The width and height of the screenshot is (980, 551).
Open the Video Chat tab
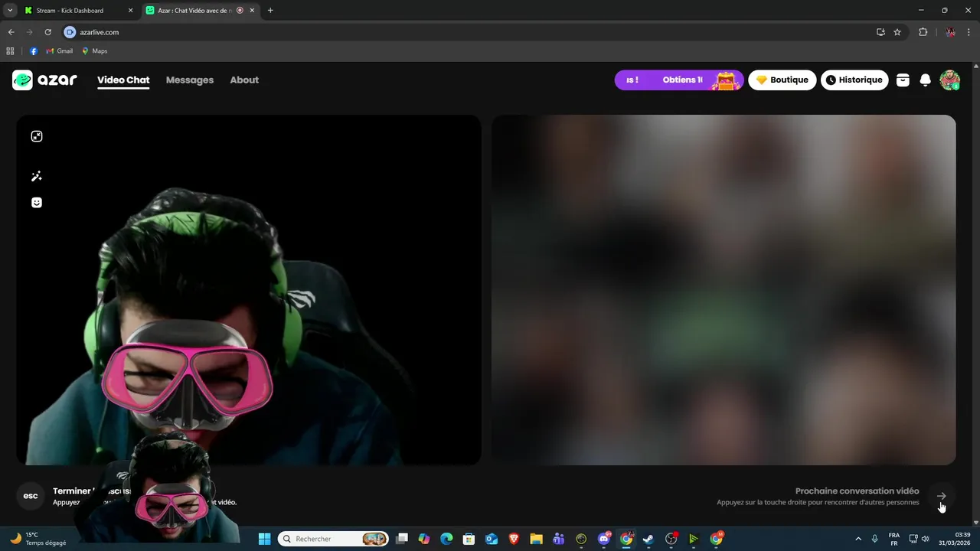tap(123, 80)
